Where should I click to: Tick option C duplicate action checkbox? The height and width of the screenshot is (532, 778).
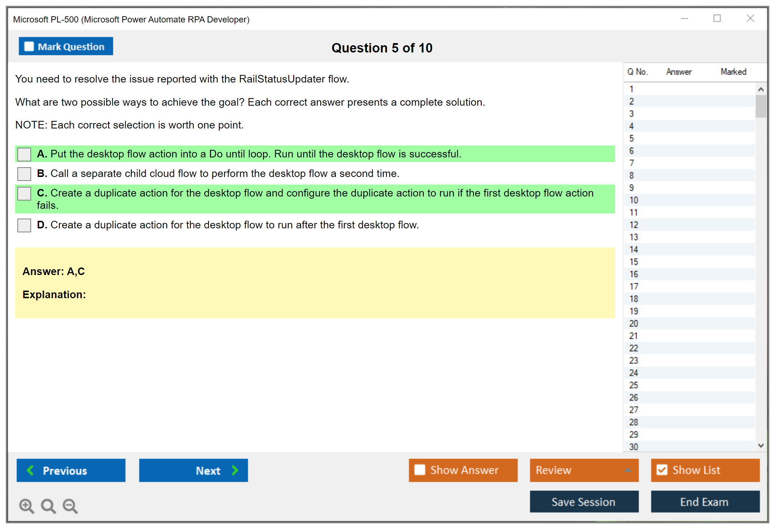click(24, 193)
